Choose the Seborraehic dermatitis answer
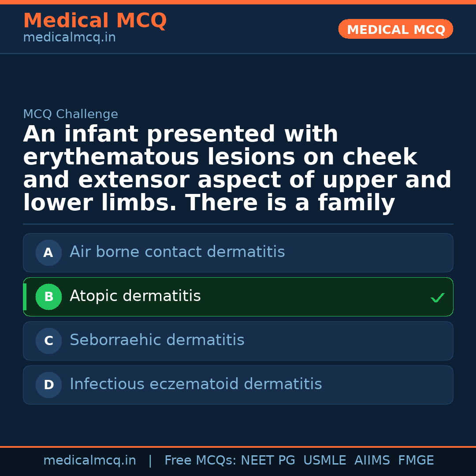The height and width of the screenshot is (476, 476). coord(157,340)
